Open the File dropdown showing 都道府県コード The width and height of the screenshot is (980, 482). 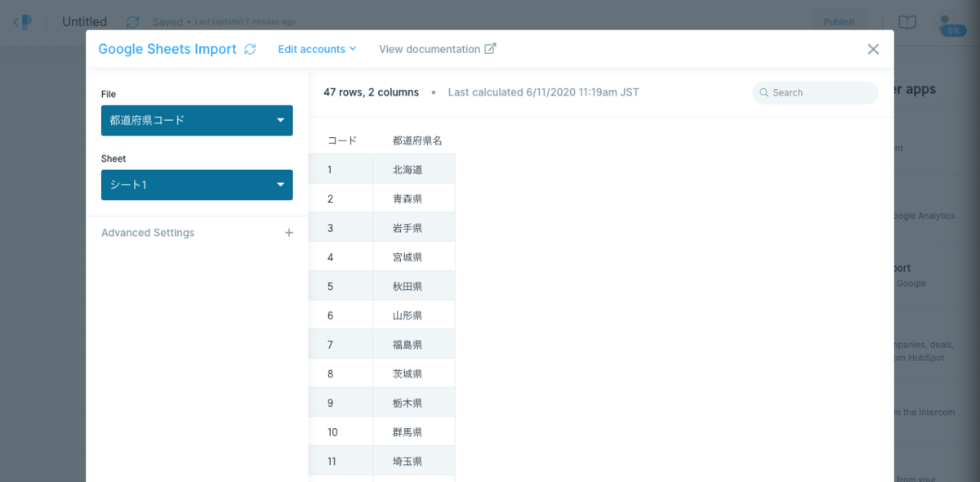coord(197,120)
